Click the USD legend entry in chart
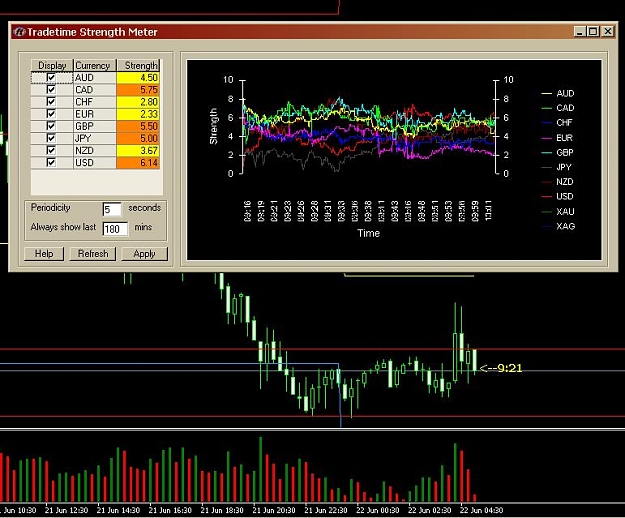 coord(558,196)
